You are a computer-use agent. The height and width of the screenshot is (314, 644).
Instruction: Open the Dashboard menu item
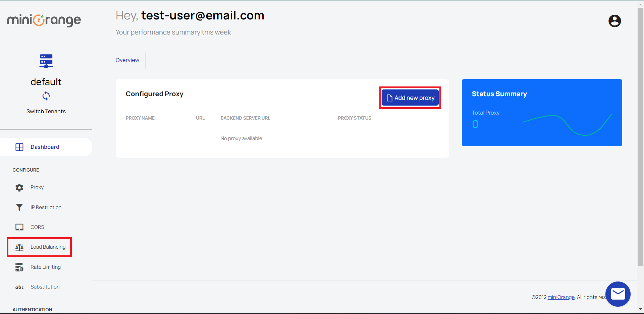46,147
